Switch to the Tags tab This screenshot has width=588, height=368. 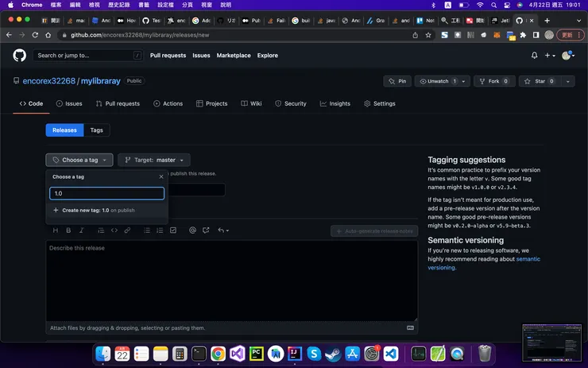click(96, 130)
